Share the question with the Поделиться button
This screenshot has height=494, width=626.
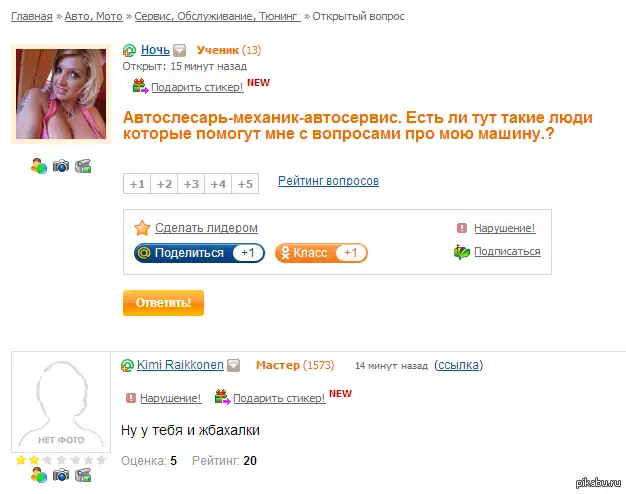[x=199, y=253]
